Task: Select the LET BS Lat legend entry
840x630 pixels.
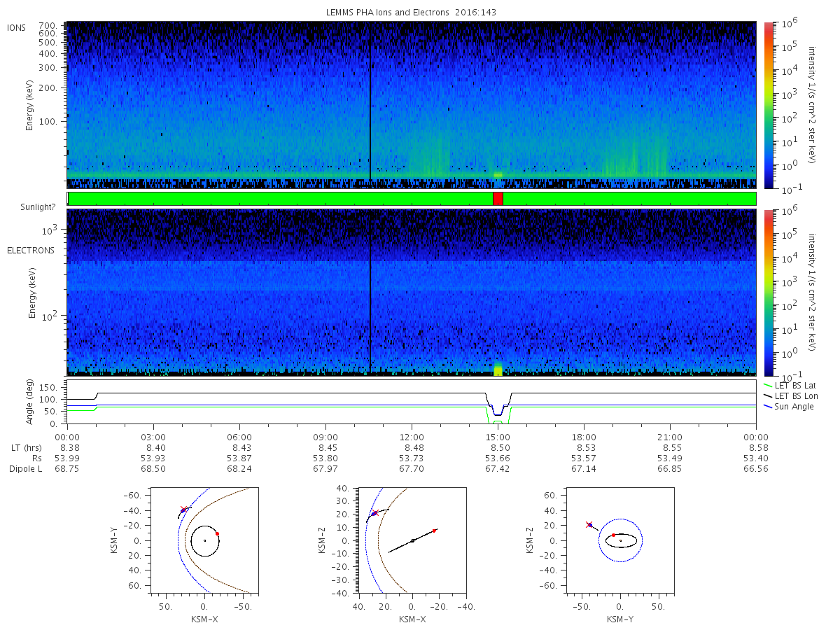Action: 790,385
